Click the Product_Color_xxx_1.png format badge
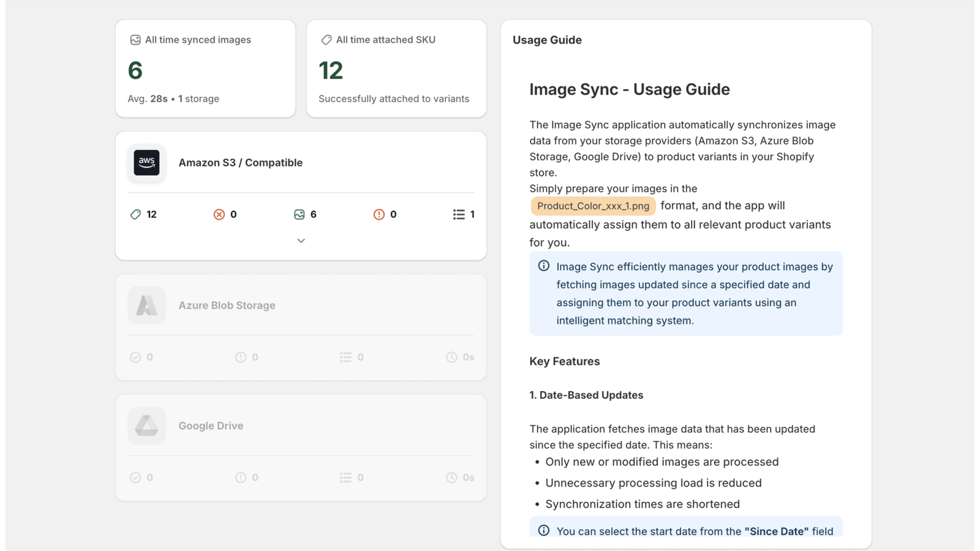Viewport: 980px width, 551px height. (593, 206)
